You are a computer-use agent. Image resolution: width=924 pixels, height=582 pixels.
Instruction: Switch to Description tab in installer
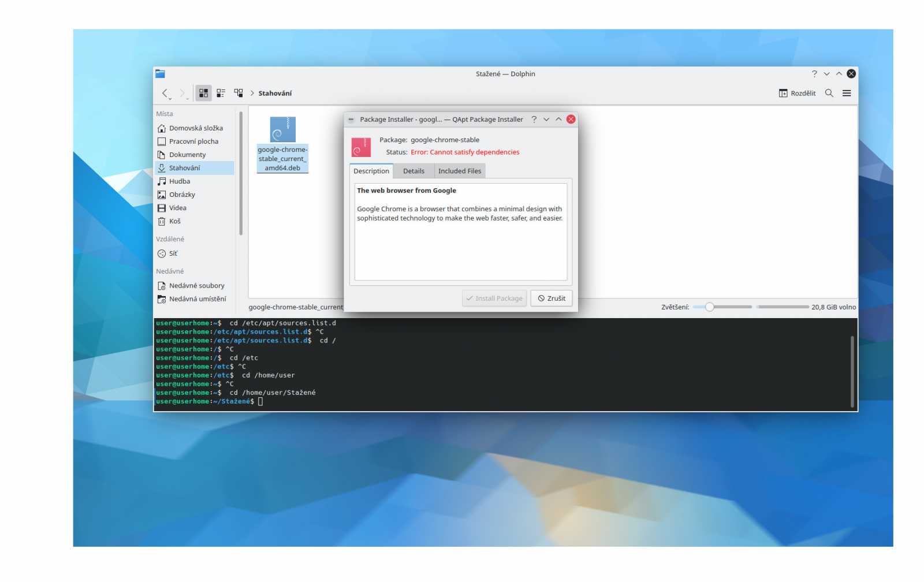(x=371, y=171)
